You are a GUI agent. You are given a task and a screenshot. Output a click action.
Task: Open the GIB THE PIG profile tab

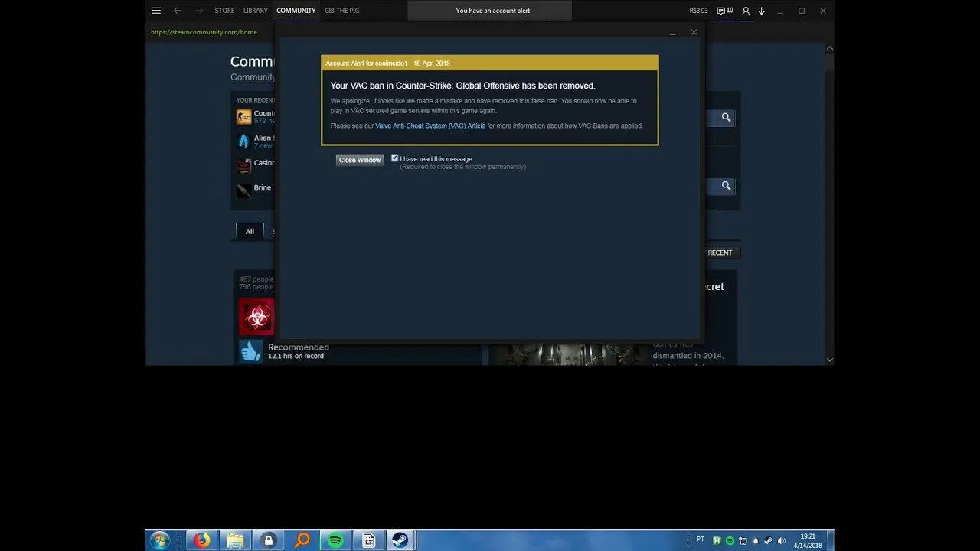coord(342,11)
